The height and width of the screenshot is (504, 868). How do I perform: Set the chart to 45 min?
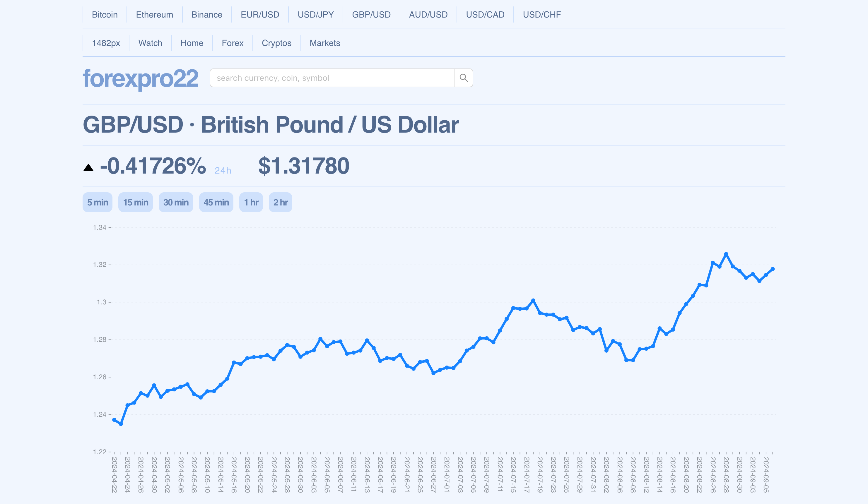click(216, 203)
